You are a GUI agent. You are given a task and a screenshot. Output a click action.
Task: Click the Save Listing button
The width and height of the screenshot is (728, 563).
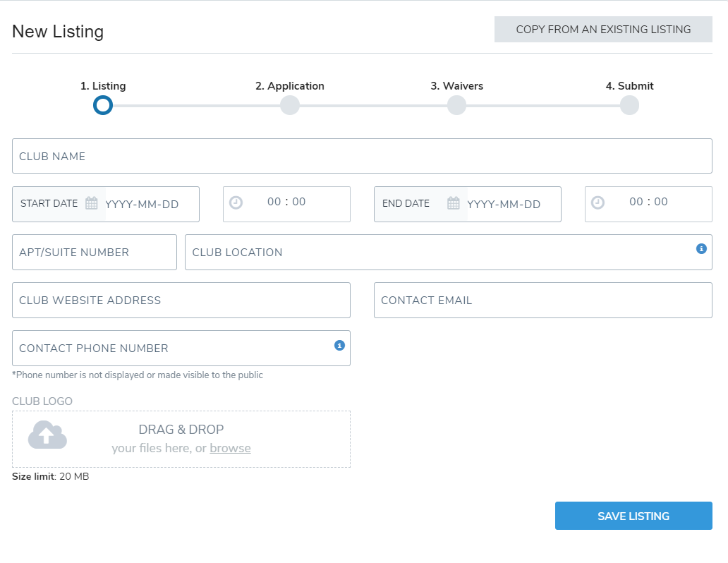pyautogui.click(x=633, y=516)
